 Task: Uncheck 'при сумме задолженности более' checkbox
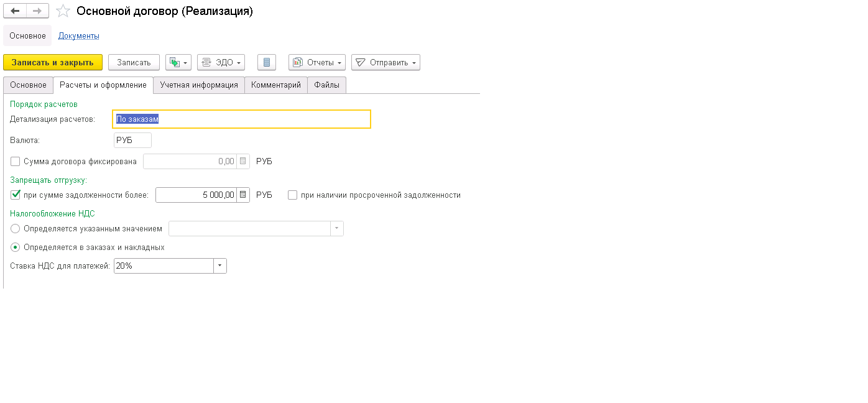pyautogui.click(x=16, y=195)
